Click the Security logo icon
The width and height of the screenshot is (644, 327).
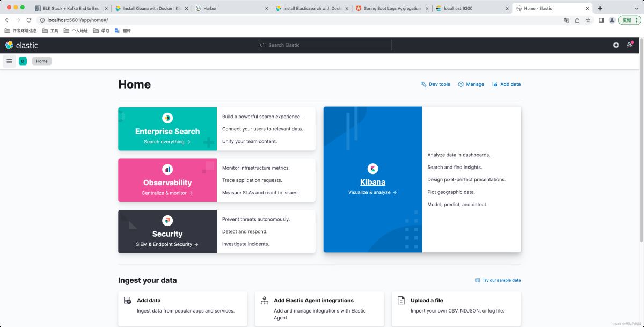tap(167, 221)
